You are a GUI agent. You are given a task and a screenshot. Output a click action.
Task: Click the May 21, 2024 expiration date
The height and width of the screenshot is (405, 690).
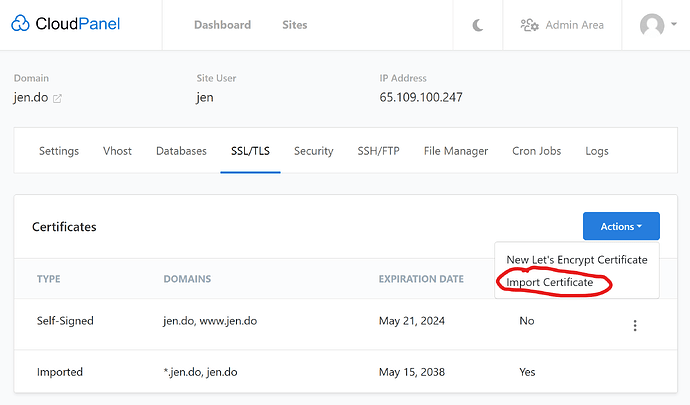pyautogui.click(x=412, y=320)
